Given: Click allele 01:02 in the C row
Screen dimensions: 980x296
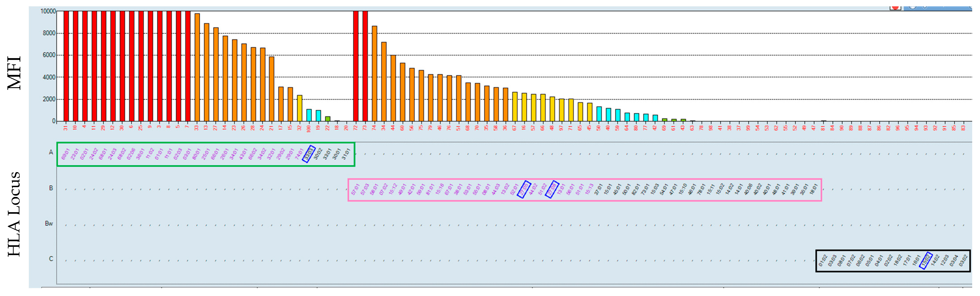Looking at the screenshot, I should pyautogui.click(x=823, y=261).
